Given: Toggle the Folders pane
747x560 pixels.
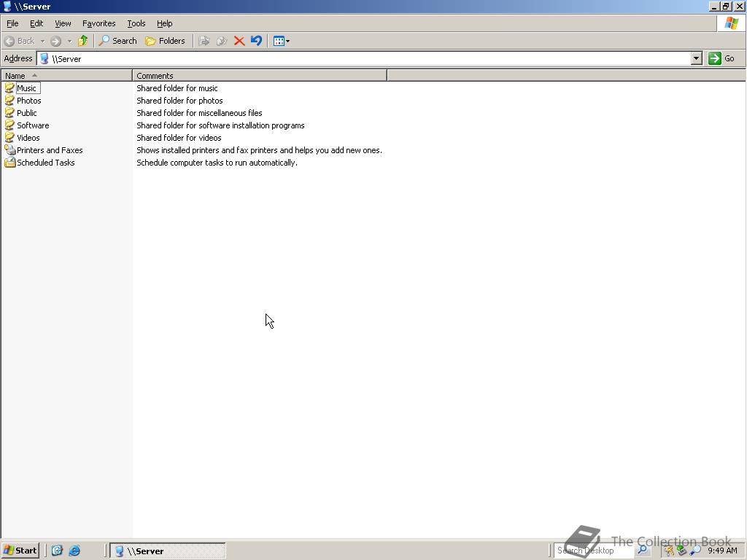Looking at the screenshot, I should pos(165,41).
